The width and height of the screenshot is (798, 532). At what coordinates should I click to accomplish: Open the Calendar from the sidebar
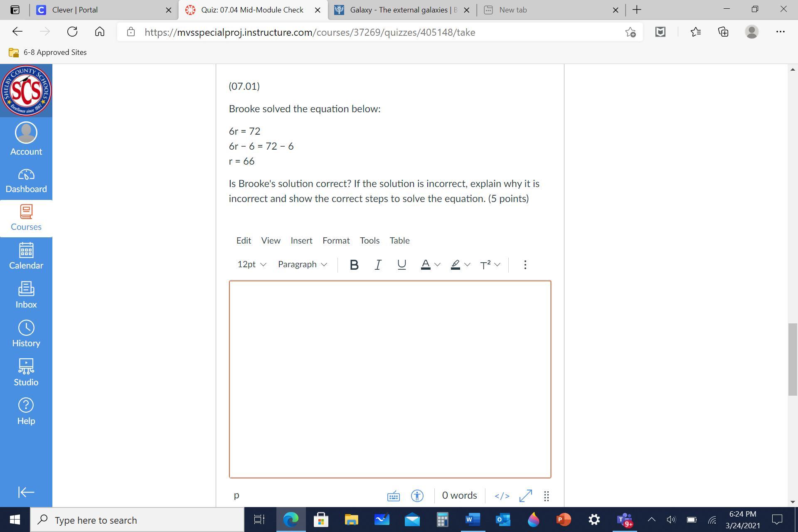click(26, 256)
